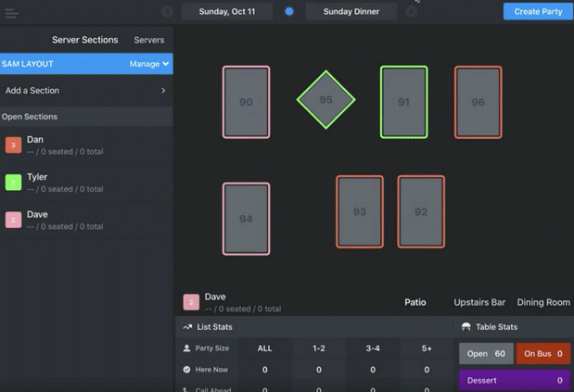Click Dessert 0 table stat
The image size is (574, 392).
[515, 381]
